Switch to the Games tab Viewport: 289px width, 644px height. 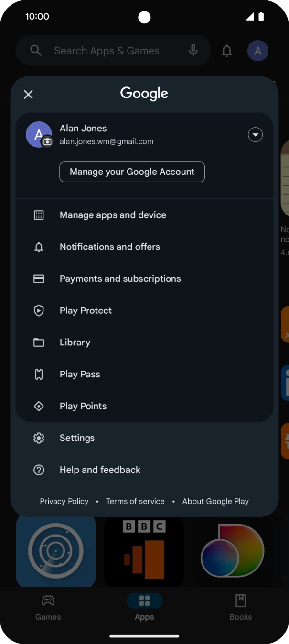click(48, 607)
